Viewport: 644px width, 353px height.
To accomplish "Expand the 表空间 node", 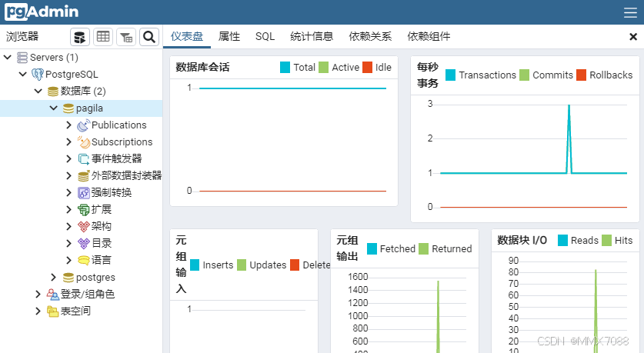I will (38, 311).
